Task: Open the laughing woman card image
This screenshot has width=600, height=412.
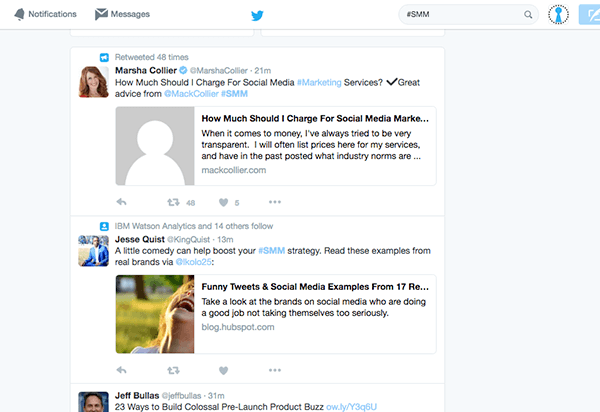Action: click(155, 314)
